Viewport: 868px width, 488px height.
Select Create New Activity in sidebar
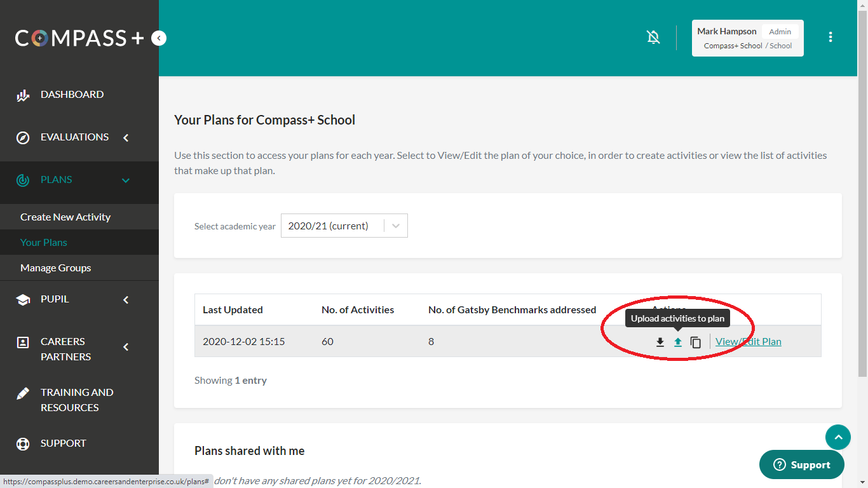pos(65,217)
